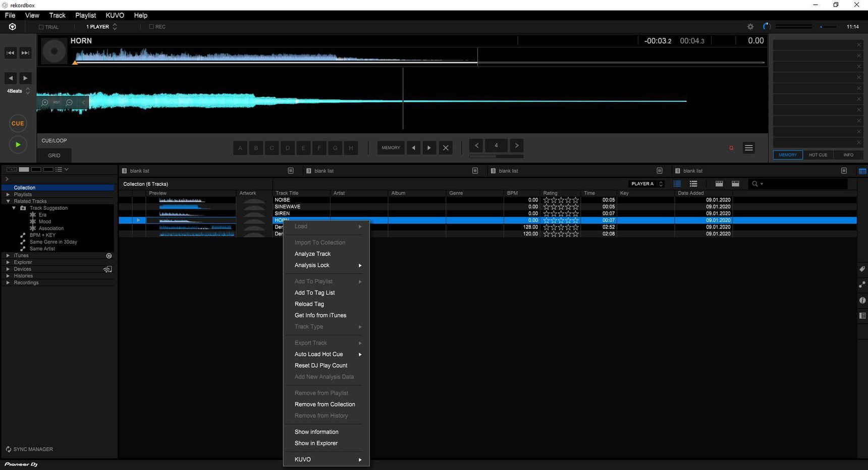This screenshot has width=868, height=470.
Task: Select the SINEWAVE track row
Action: [x=487, y=207]
